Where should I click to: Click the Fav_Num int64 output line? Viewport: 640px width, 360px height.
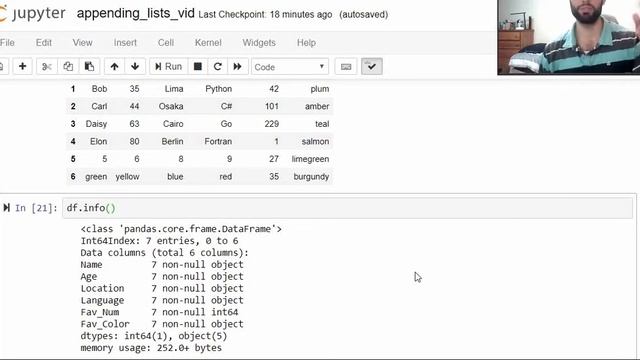coord(159,312)
